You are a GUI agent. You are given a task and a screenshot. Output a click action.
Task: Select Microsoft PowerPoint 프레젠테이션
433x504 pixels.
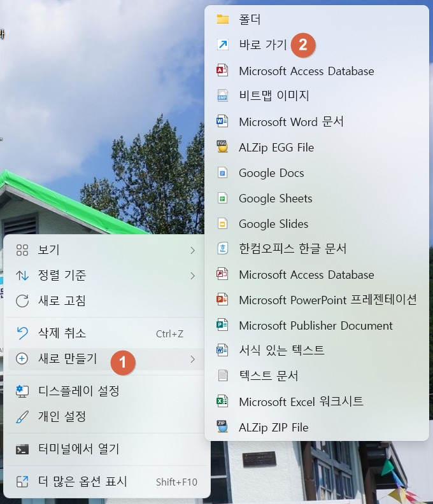(x=316, y=300)
